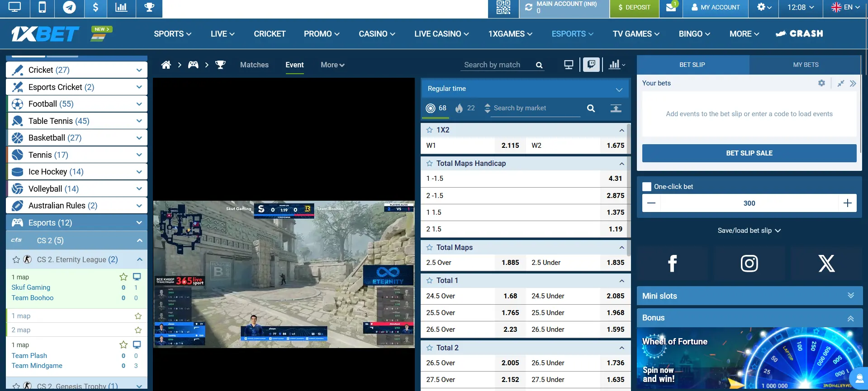Image resolution: width=868 pixels, height=391 pixels.
Task: Decrease the one-click stake with minus
Action: coord(651,203)
